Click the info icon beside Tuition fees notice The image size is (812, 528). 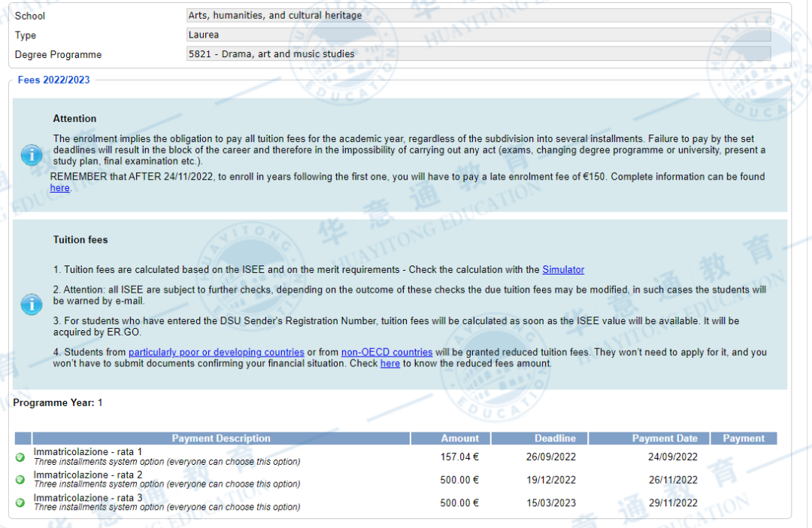31,305
